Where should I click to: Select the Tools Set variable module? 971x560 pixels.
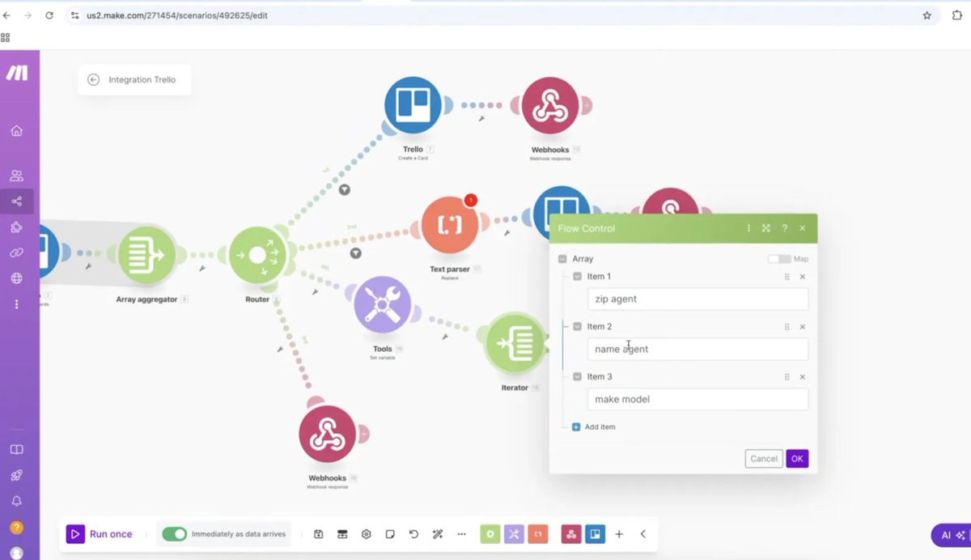click(383, 305)
